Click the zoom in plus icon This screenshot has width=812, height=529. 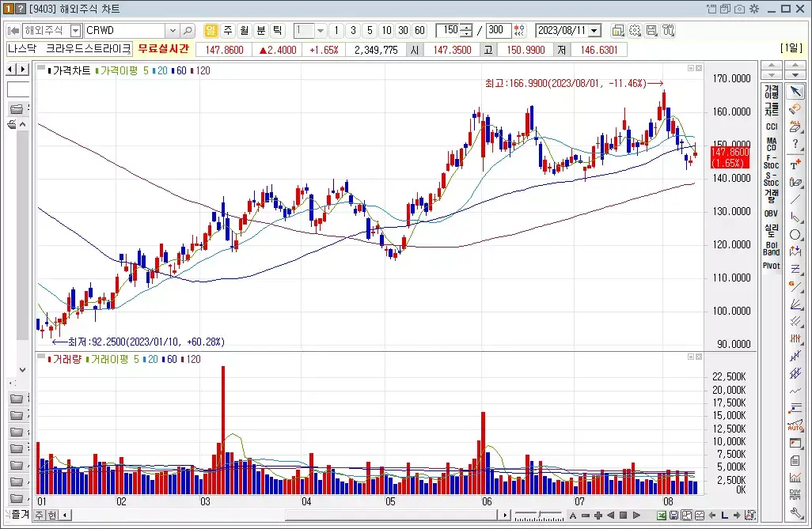tap(598, 515)
